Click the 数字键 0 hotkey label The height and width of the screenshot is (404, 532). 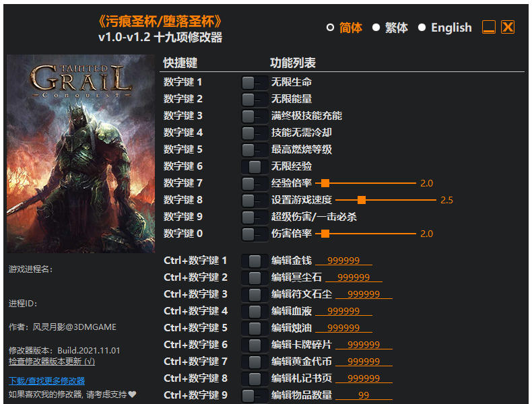click(183, 234)
